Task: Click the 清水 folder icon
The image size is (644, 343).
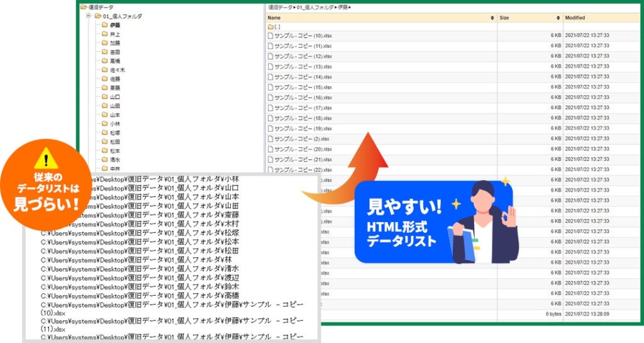Action: [105, 160]
